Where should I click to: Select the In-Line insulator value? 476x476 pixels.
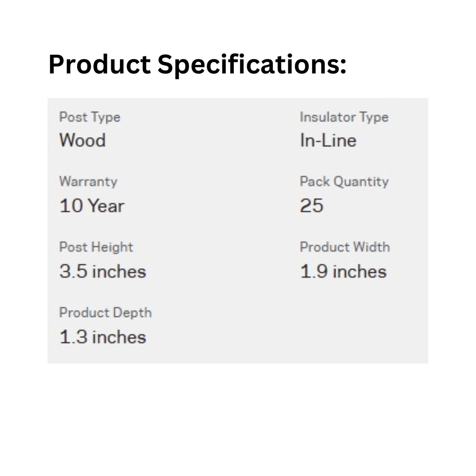[x=328, y=140]
